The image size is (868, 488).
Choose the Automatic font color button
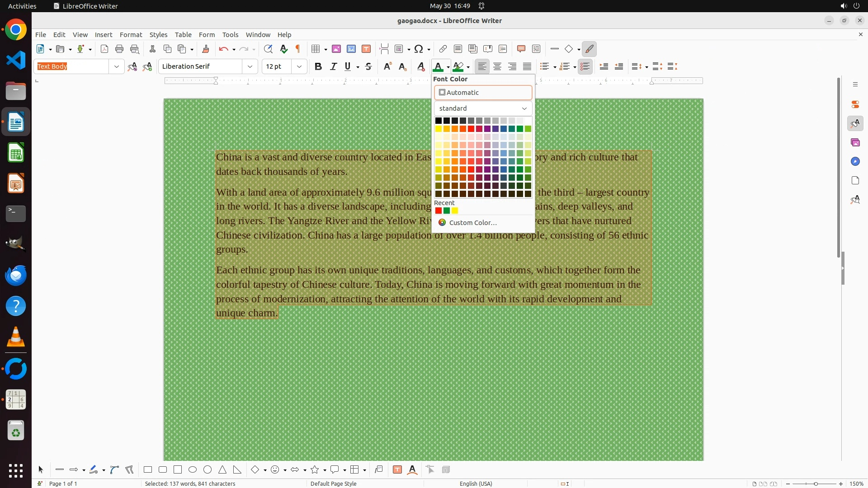[x=483, y=93]
